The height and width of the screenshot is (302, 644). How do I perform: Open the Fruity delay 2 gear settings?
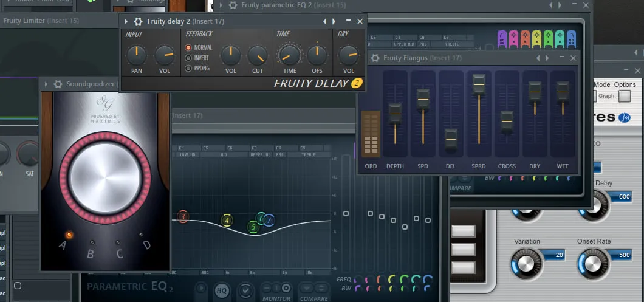point(139,21)
